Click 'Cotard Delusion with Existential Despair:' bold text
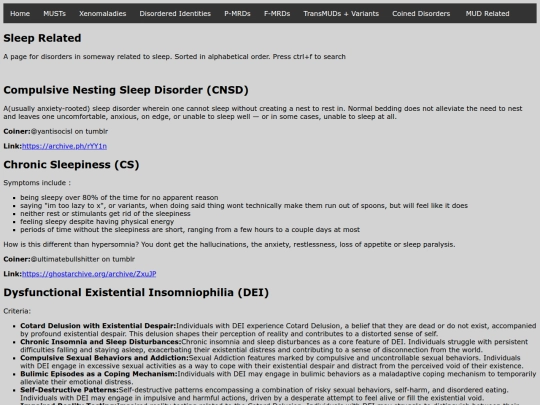Screen dimensions: 540x405 point(98,326)
